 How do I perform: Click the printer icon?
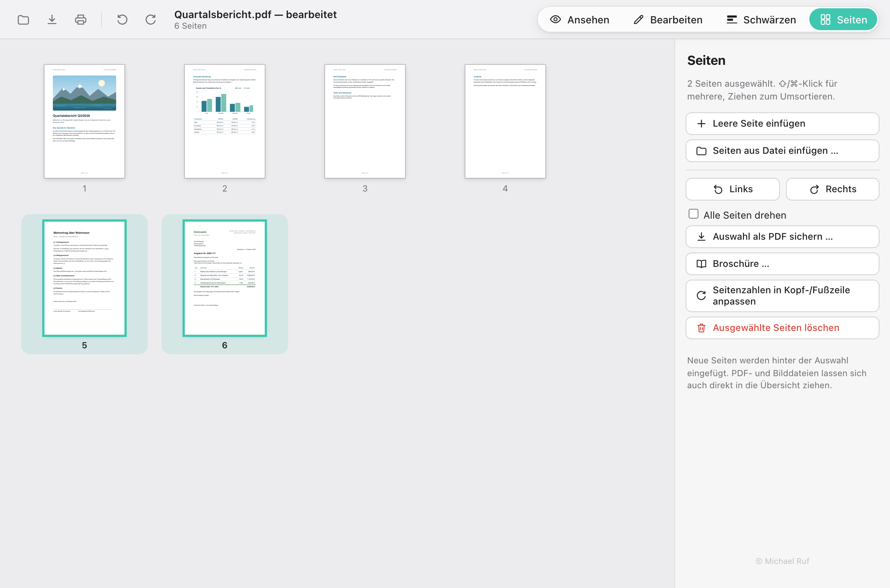coord(81,20)
